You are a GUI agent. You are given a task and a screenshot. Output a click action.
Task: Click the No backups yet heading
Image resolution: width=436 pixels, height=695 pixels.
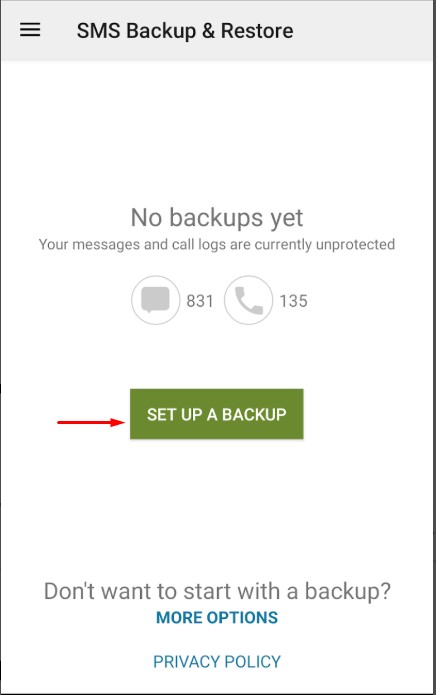(217, 218)
